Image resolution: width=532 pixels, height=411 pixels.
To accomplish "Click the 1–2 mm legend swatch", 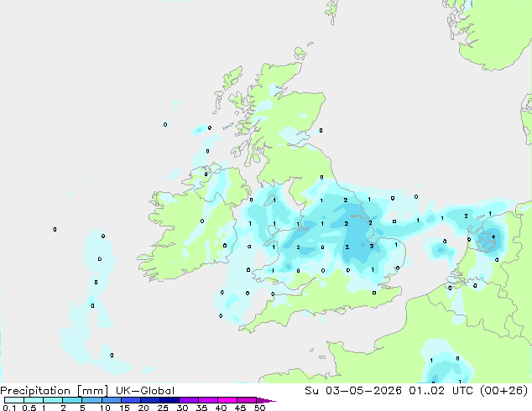I will [53, 400].
